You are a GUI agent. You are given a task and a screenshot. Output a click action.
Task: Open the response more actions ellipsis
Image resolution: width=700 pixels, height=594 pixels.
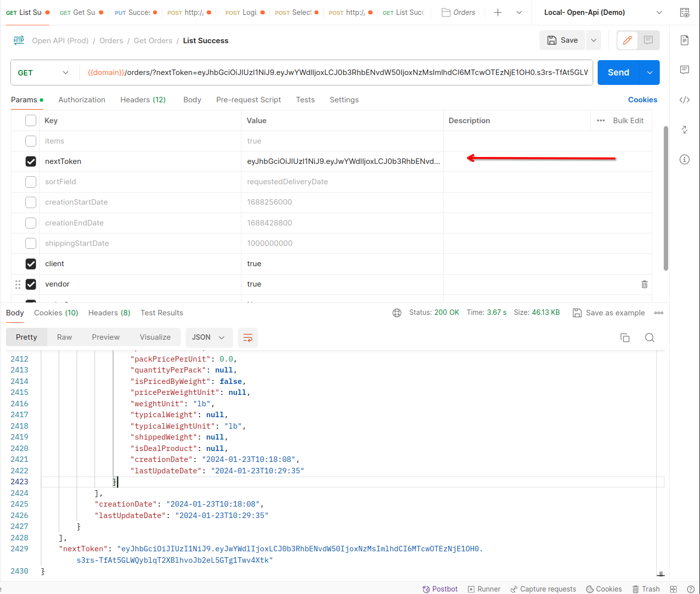click(659, 313)
